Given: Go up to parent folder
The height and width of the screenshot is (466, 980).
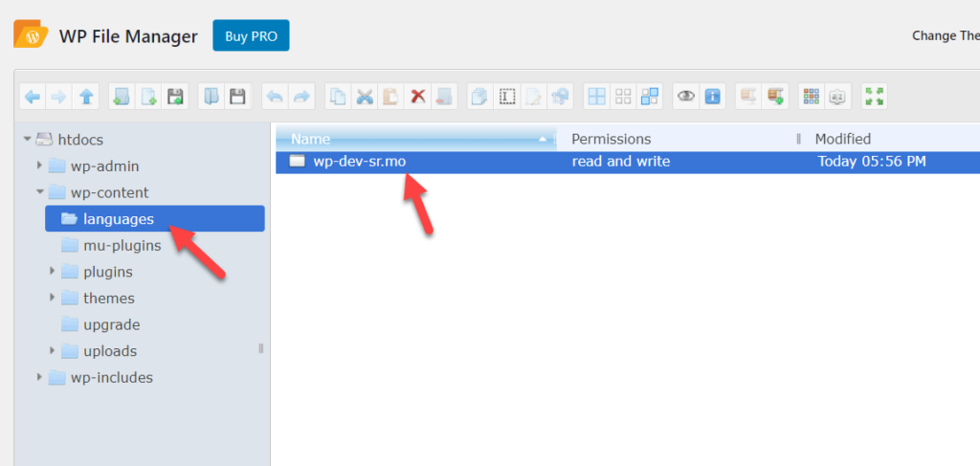Looking at the screenshot, I should (86, 97).
